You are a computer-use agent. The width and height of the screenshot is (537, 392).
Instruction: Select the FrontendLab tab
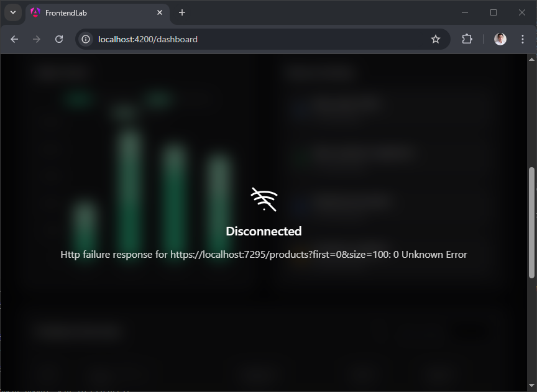pyautogui.click(x=98, y=12)
